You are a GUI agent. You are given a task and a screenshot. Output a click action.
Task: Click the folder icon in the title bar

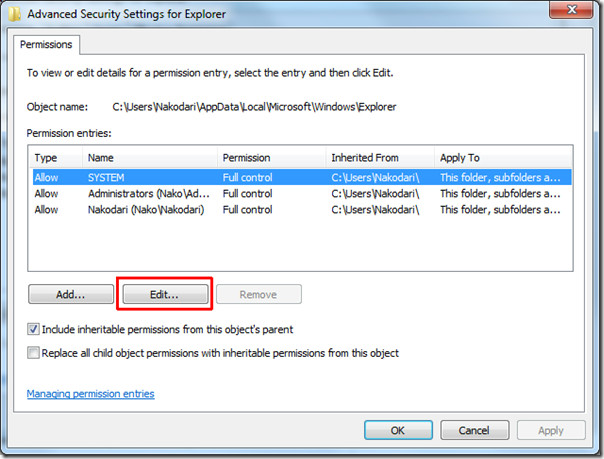12,13
